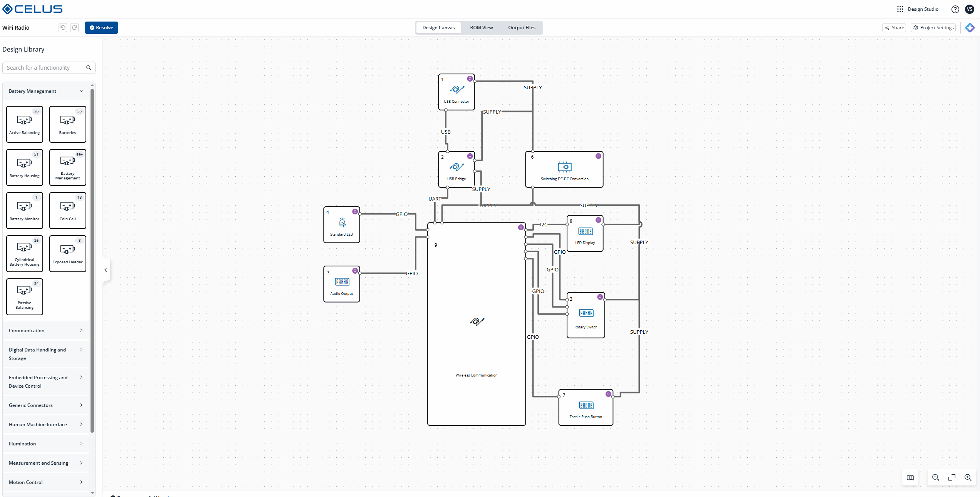Click purple badge on USB Connector block
The height and width of the screenshot is (497, 980).
470,79
